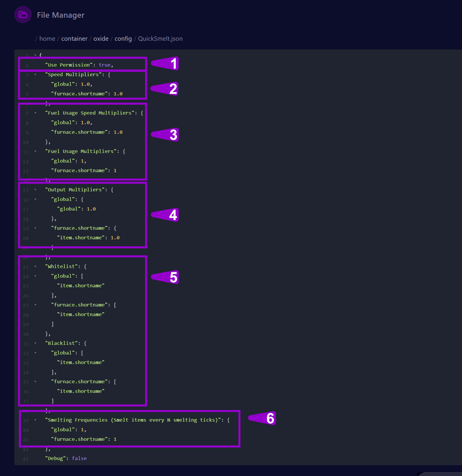The height and width of the screenshot is (476, 462).
Task: Click the File Manager folder icon
Action: (x=23, y=15)
